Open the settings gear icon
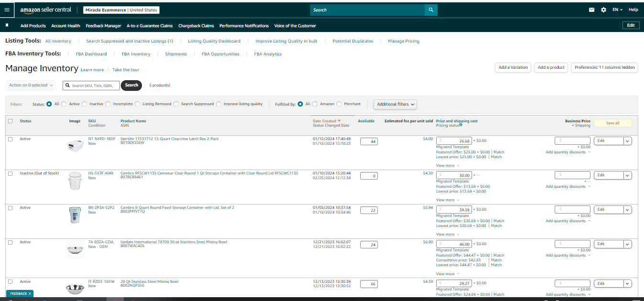Image resolution: width=644 pixels, height=301 pixels. click(x=603, y=10)
